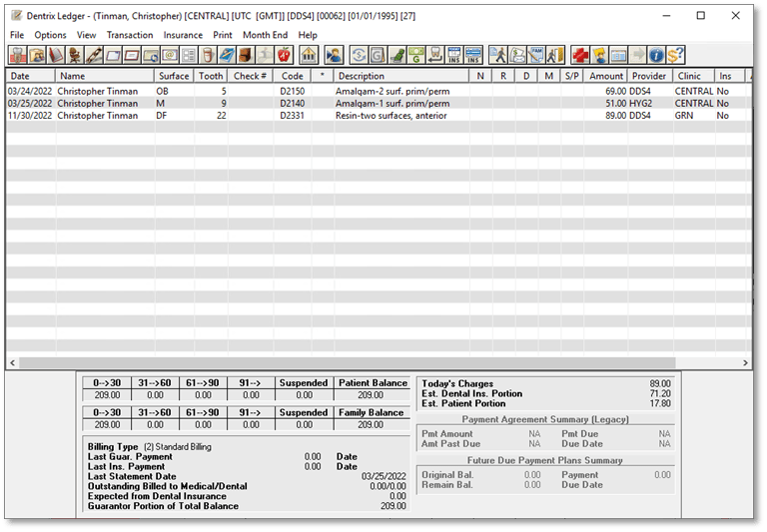The image size is (767, 532).
Task: Open the Office Manager chair icon
Action: (75, 55)
